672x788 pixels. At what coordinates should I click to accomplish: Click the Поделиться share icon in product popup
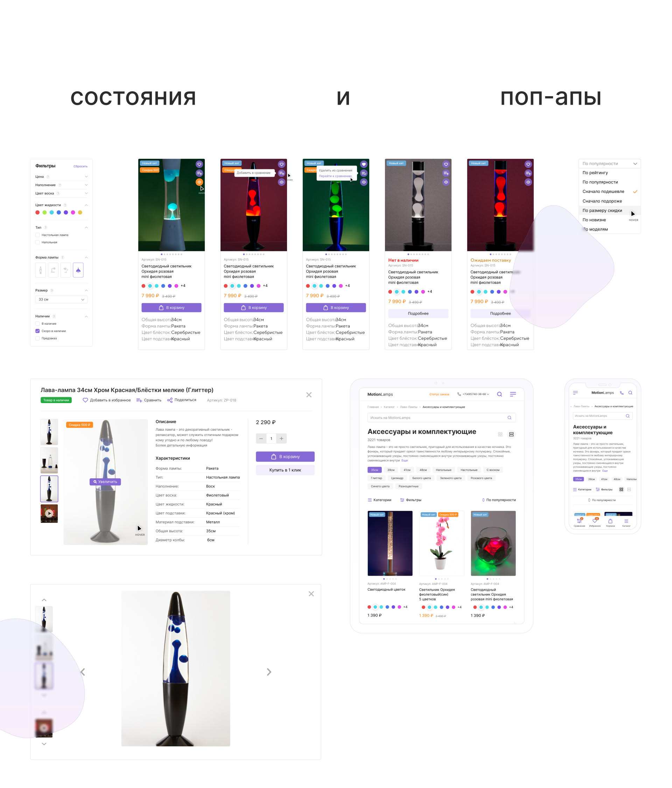[x=170, y=400]
